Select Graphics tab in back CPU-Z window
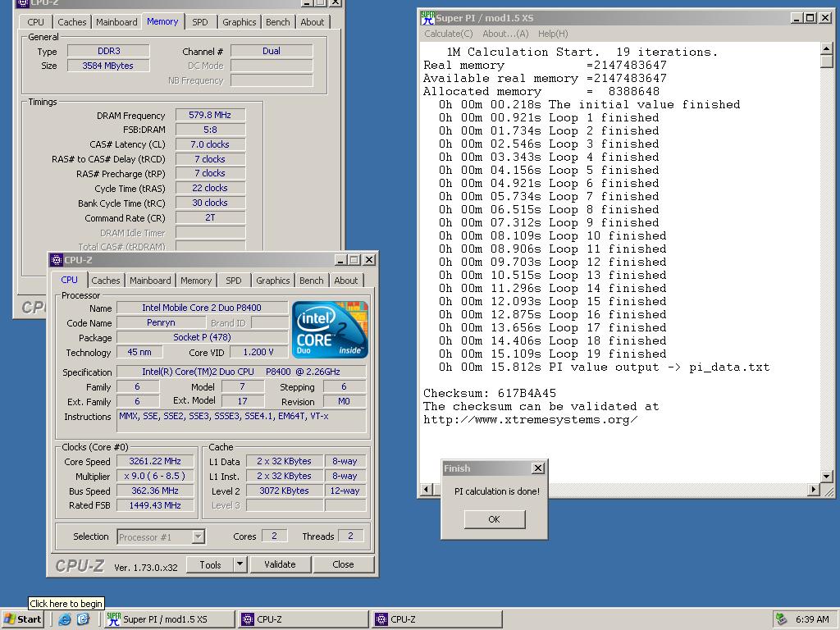Image resolution: width=840 pixels, height=630 pixels. pos(239,22)
